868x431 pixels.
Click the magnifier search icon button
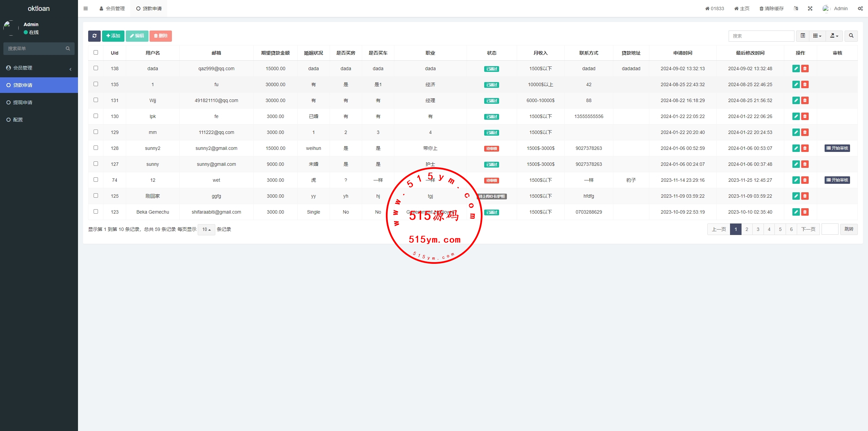pos(851,36)
